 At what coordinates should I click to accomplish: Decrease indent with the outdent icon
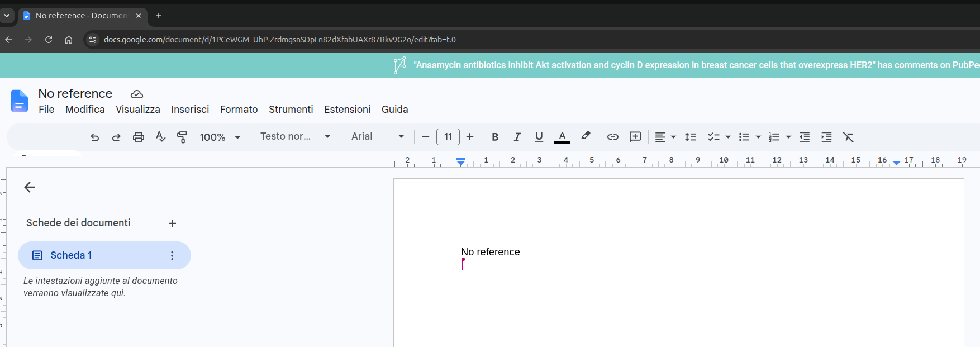805,137
